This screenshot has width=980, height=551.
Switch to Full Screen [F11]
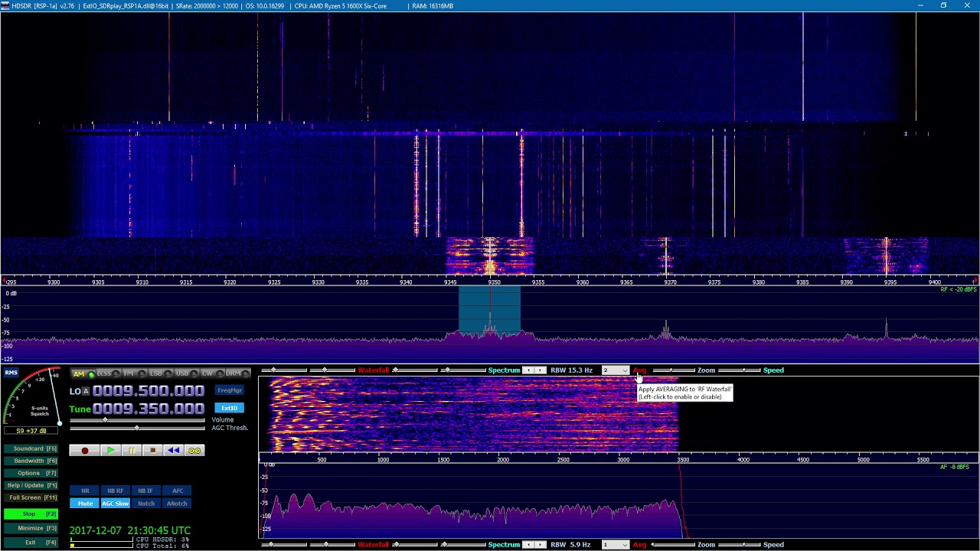point(31,497)
